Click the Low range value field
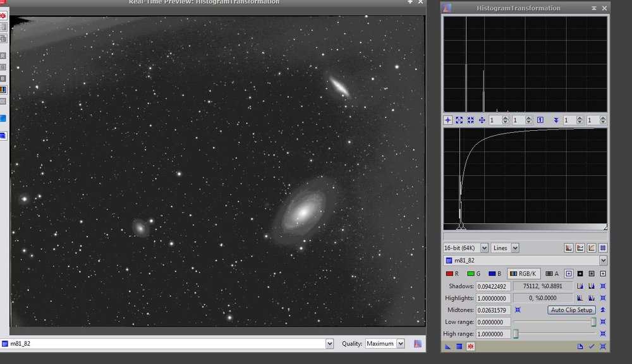 (x=494, y=322)
